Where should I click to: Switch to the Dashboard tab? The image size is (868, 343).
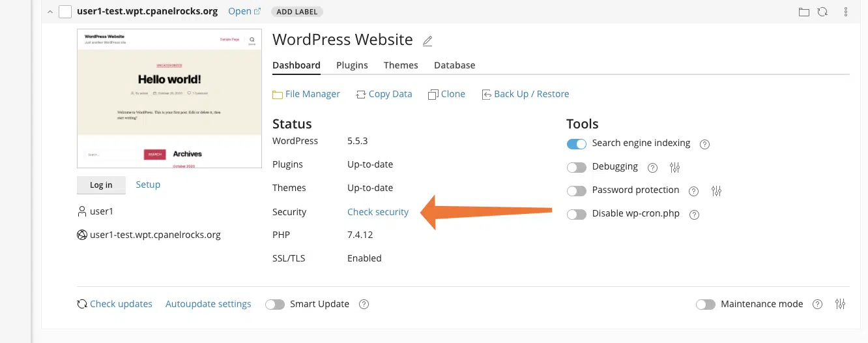point(297,65)
